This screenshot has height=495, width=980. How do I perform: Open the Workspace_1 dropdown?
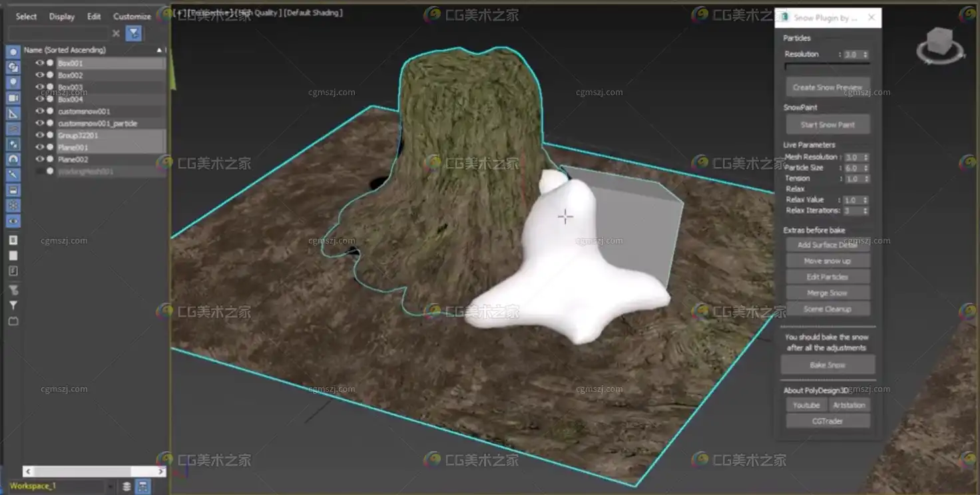point(110,486)
